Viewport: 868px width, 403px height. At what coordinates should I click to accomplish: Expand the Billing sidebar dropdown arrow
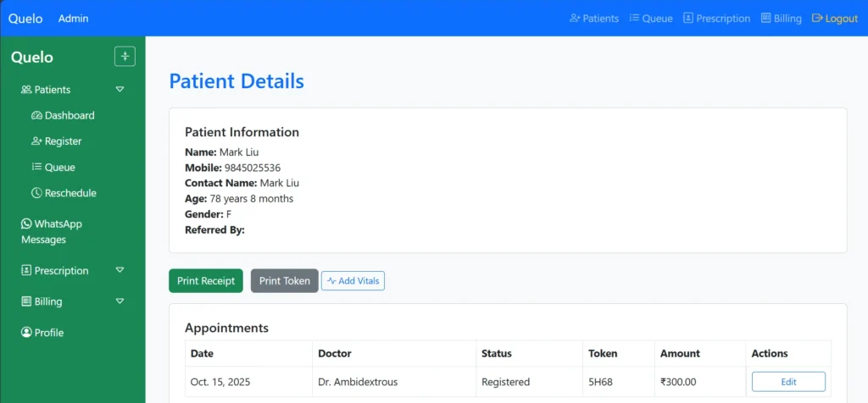point(120,301)
